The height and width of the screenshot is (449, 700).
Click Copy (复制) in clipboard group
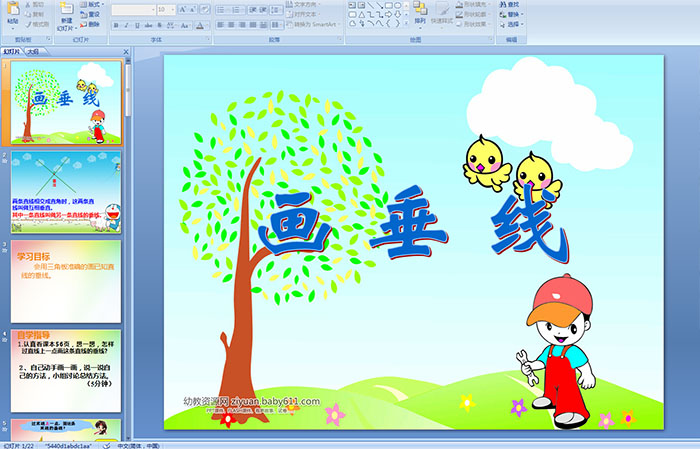tap(35, 14)
